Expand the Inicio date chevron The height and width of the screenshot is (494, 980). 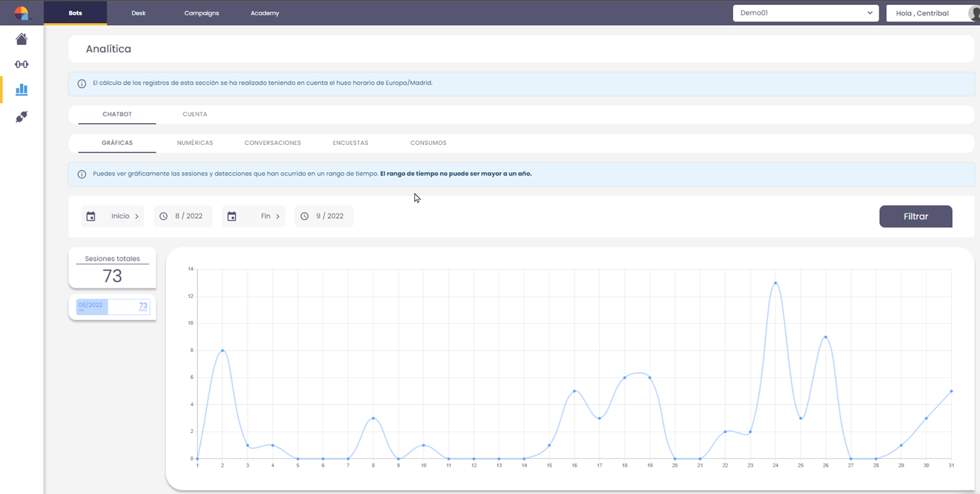pyautogui.click(x=137, y=217)
